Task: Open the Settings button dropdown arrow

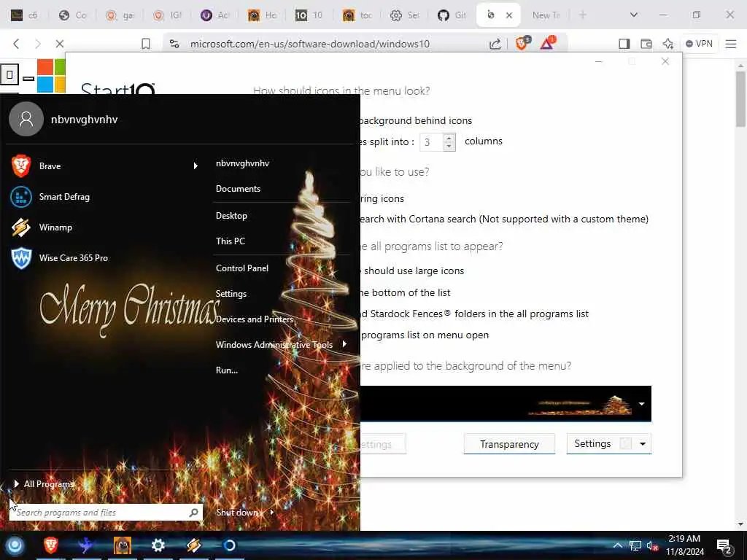Action: [642, 444]
